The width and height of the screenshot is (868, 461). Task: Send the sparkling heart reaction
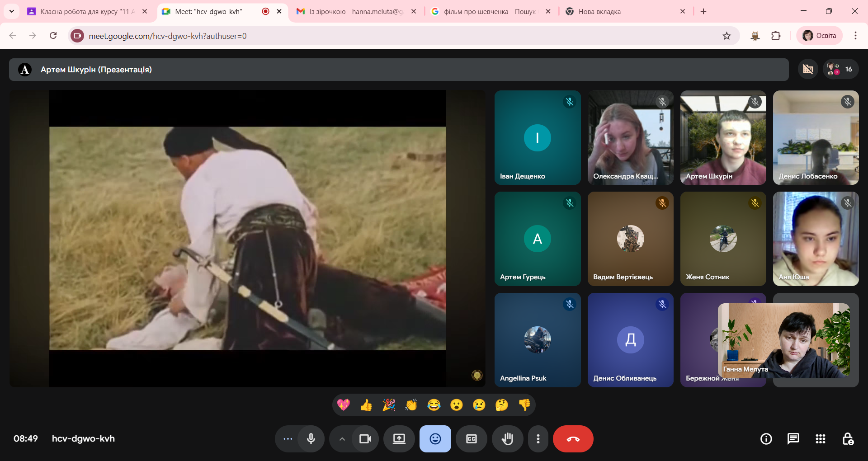(344, 405)
